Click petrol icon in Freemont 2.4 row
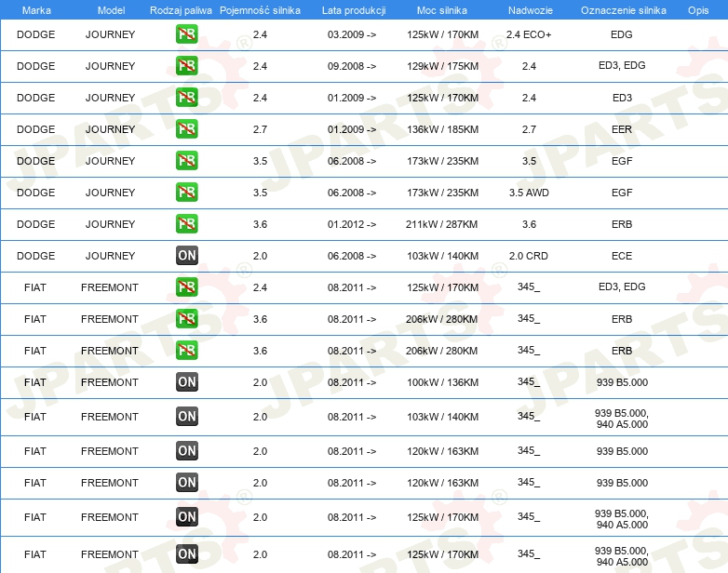Viewport: 728px width, 573px height. pos(186,286)
